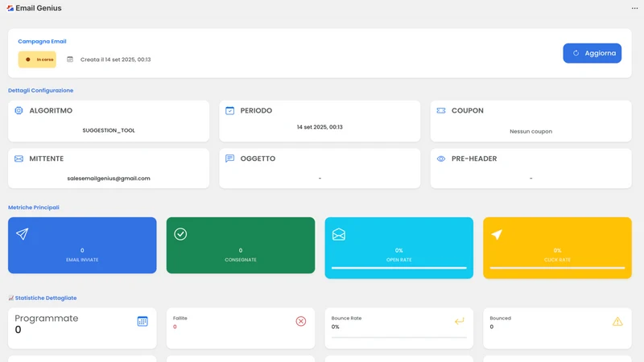Click the Mittente envelope icon
The image size is (644, 362).
19,158
